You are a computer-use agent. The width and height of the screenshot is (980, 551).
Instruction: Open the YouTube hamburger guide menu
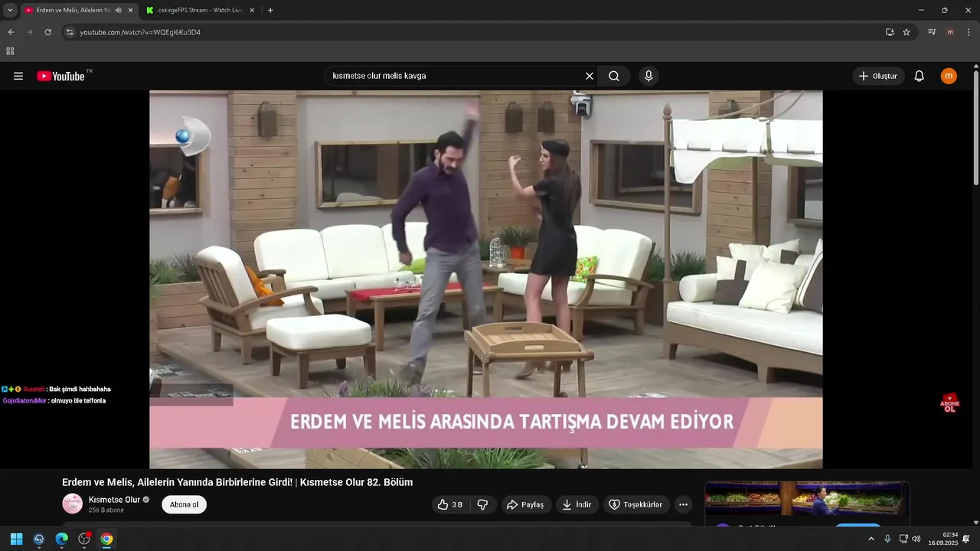[x=18, y=76]
